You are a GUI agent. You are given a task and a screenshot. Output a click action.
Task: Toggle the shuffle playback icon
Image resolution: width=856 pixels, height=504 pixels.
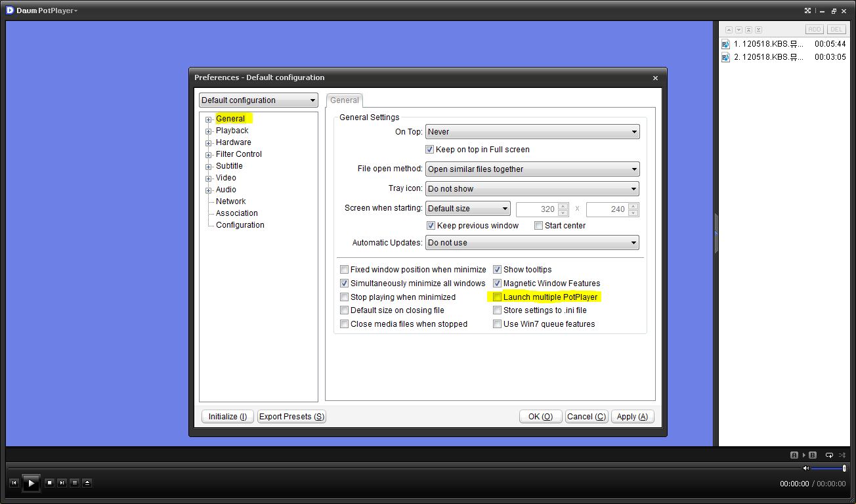coord(843,455)
